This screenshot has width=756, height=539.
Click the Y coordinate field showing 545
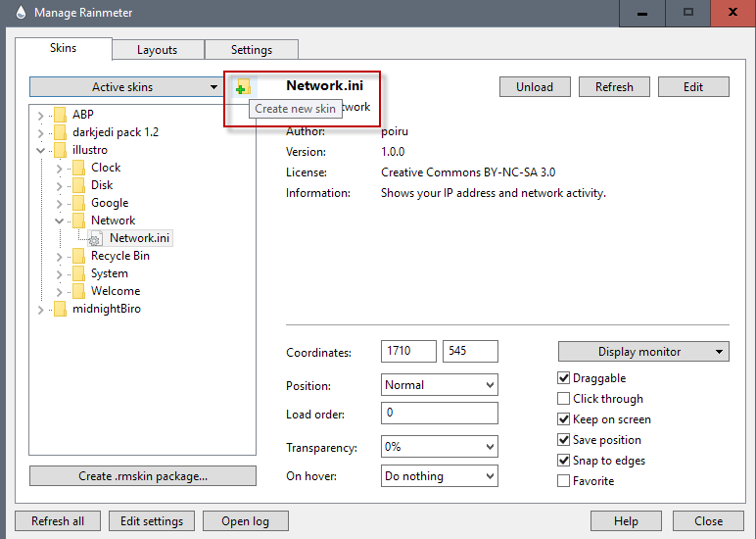pos(470,351)
